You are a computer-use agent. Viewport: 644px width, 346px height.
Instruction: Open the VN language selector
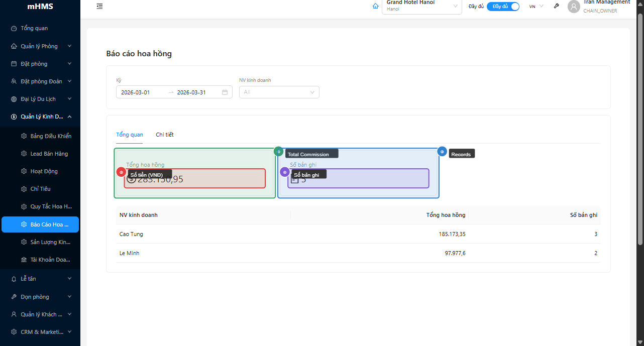pos(536,7)
